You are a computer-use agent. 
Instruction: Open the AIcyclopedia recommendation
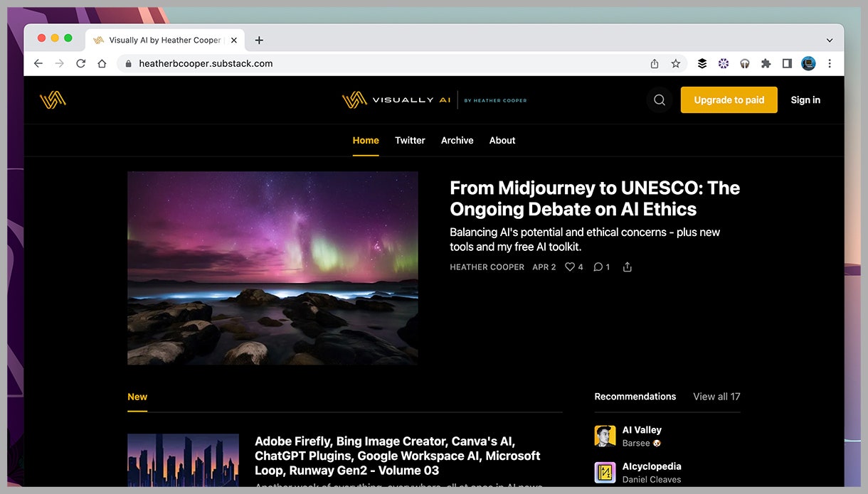pos(652,466)
